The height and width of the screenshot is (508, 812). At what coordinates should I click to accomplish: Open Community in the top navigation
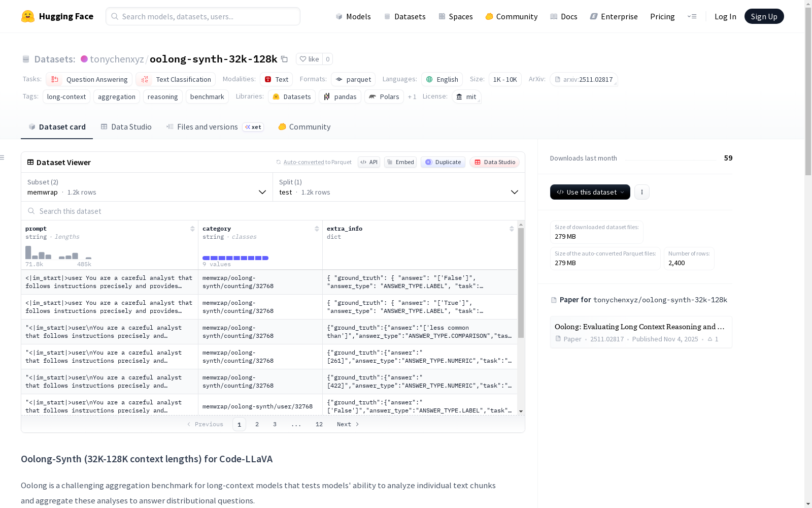512,16
